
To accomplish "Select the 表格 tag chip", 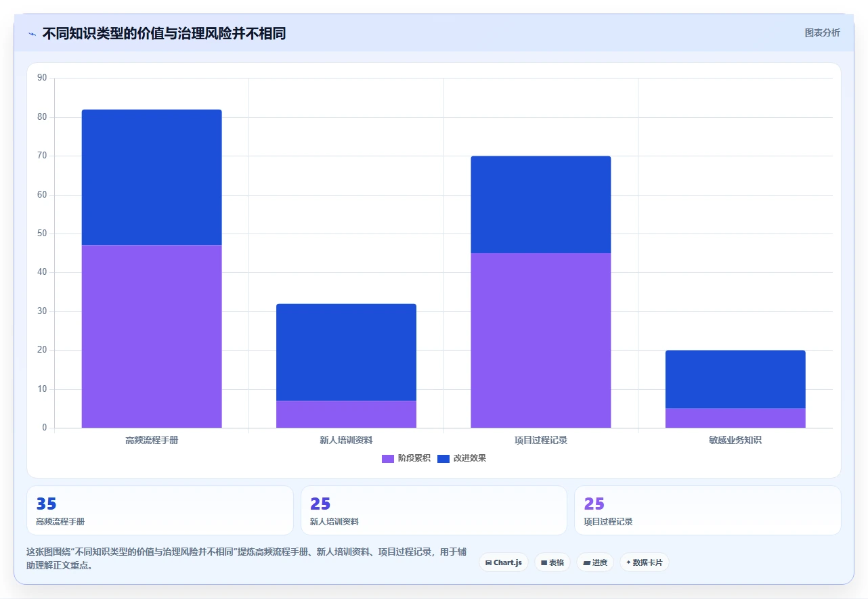I will tap(552, 562).
